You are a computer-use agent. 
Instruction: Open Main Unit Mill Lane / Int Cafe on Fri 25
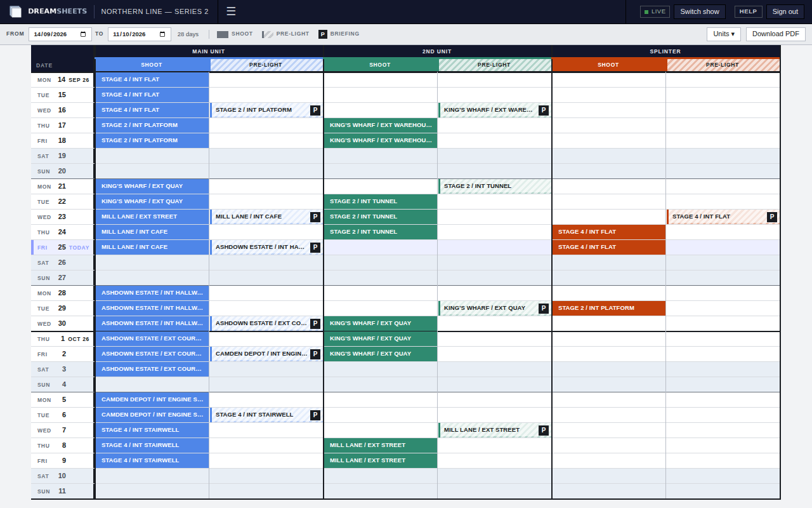[x=152, y=248]
